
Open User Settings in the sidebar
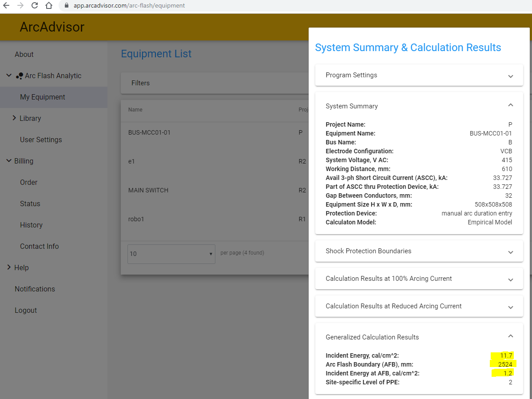[x=41, y=140]
